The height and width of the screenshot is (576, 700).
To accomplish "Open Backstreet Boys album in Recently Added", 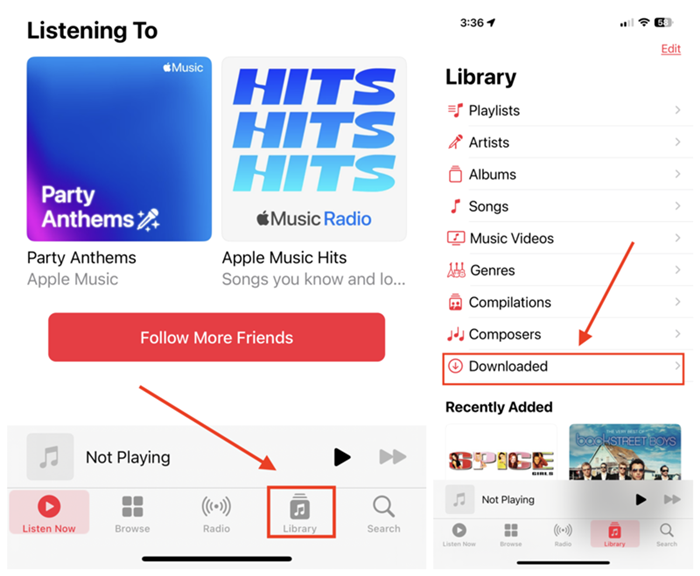I will (625, 452).
